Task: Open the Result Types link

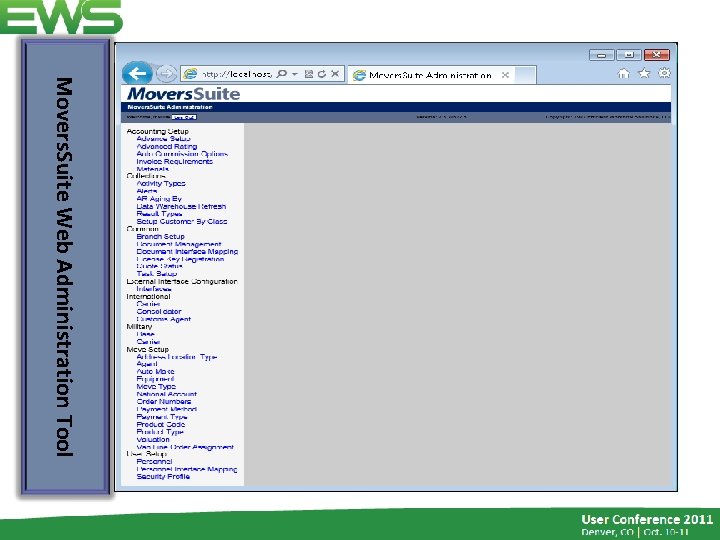Action: coord(159,214)
